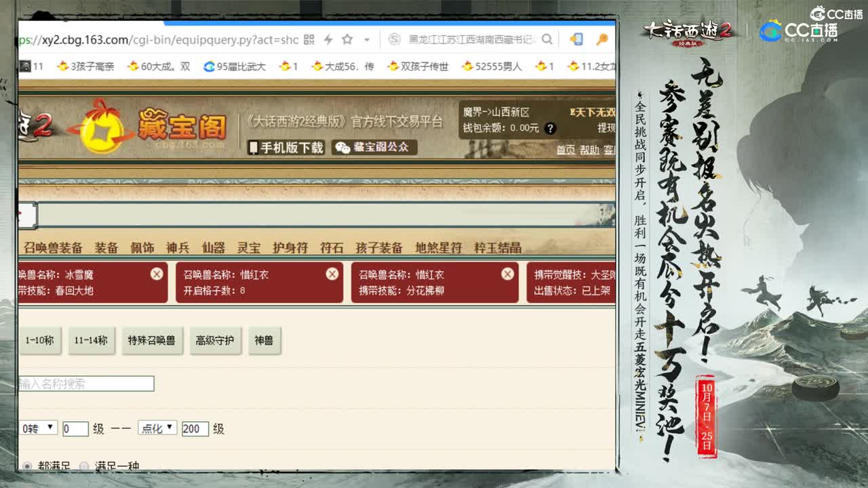Select the 特殊召唤兽 category button
Image resolution: width=868 pixels, height=488 pixels.
click(152, 340)
